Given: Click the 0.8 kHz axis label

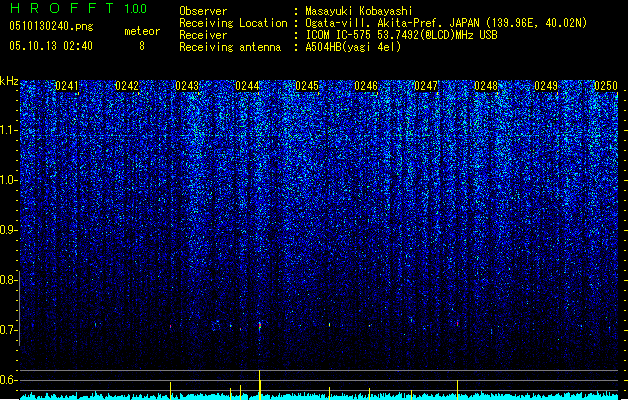Looking at the screenshot, I should [9, 280].
